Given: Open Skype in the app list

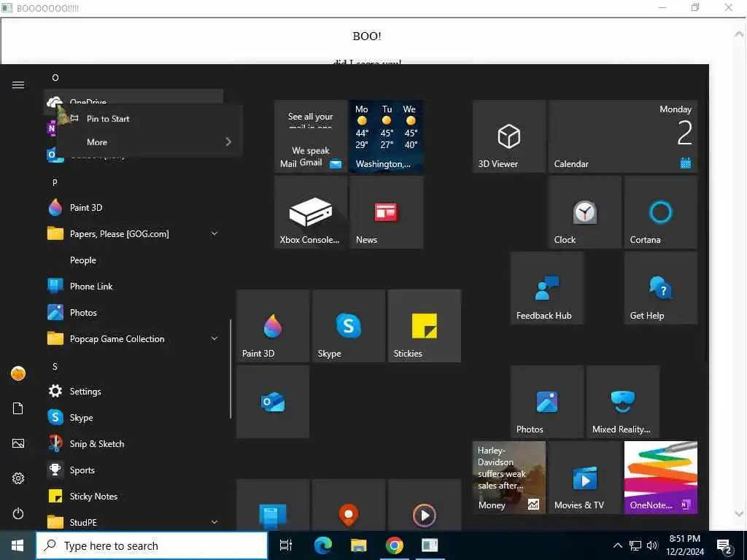Looking at the screenshot, I should 133,418.
